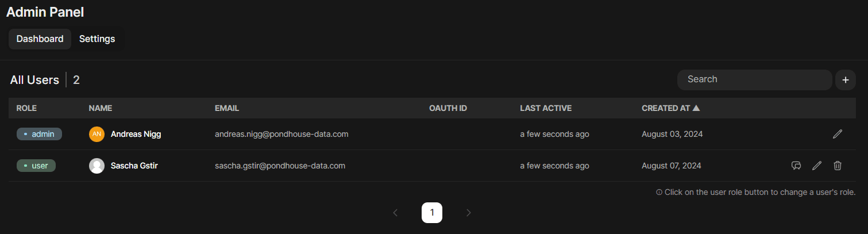Click Andreas Nigg's AN avatar

97,134
